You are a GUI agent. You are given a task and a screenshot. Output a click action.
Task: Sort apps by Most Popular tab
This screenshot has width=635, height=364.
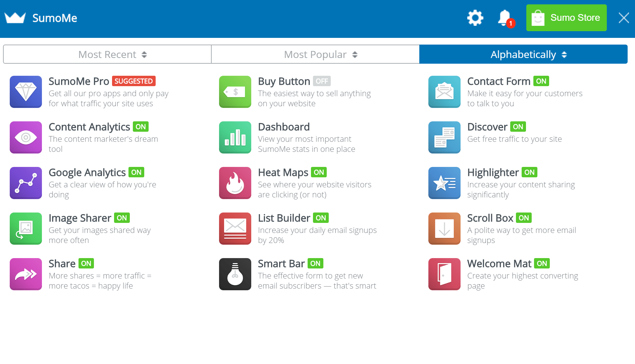tap(315, 54)
